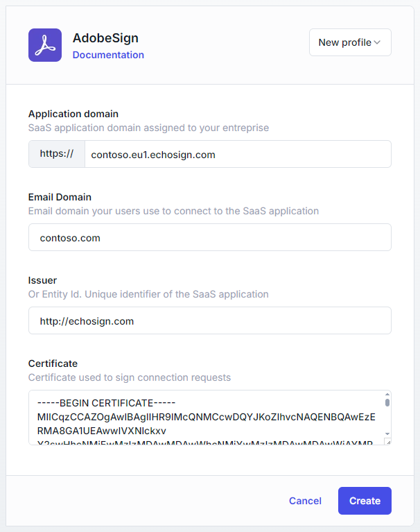
Task: Click the Certificate field label
Action: 53,363
